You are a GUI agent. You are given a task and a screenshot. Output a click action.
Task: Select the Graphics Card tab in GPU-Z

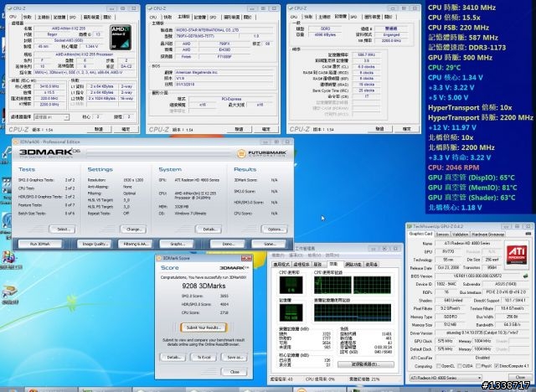[420, 234]
